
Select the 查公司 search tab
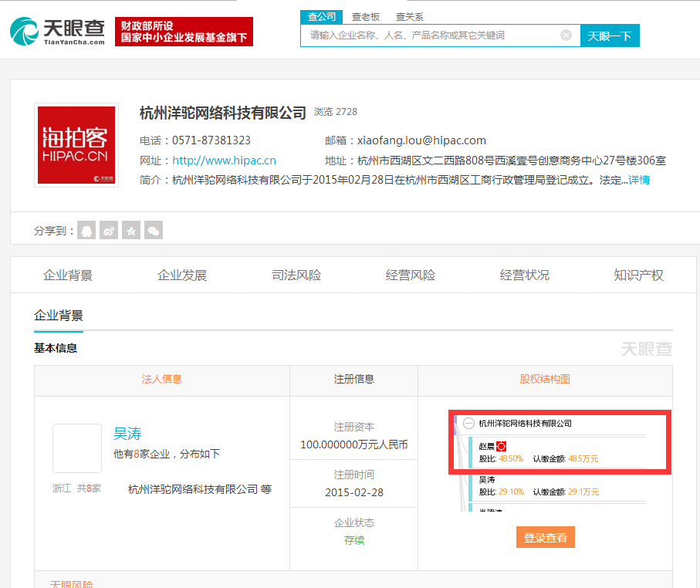321,17
